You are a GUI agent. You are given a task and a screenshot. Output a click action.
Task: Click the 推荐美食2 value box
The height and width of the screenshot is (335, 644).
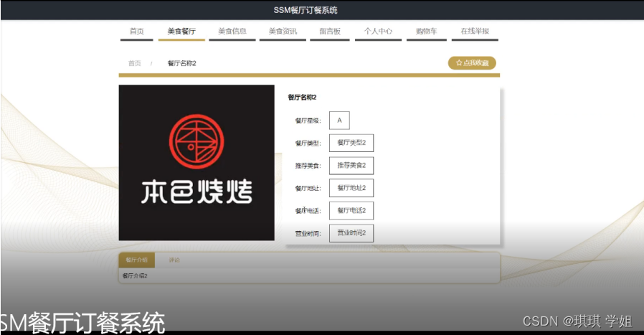click(x=351, y=166)
